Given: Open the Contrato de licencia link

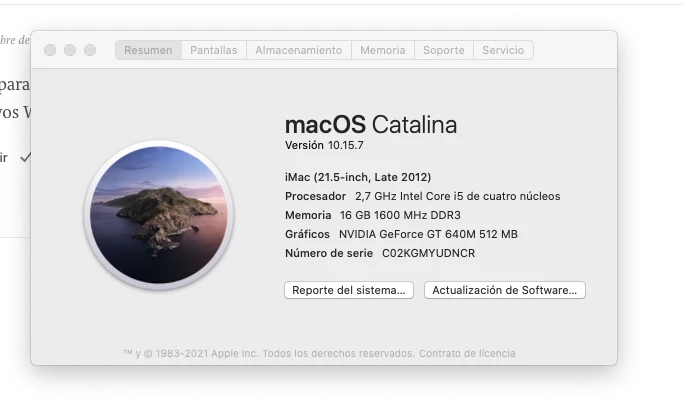Looking at the screenshot, I should [467, 353].
